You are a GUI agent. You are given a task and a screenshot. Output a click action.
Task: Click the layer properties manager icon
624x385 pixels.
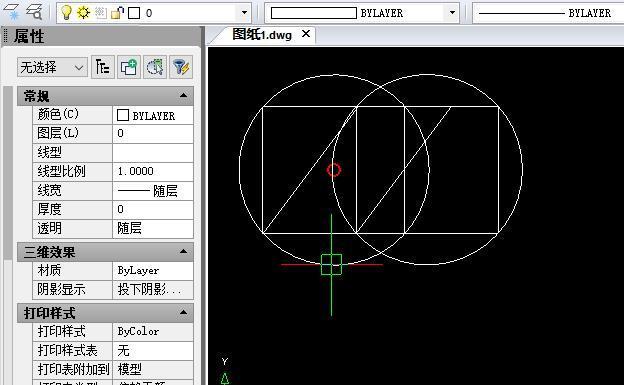[11, 12]
